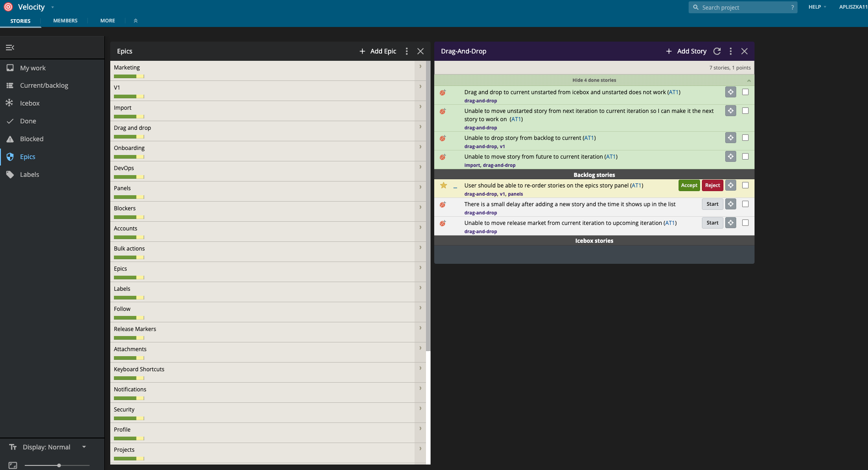Click 'Hide 4 done stories' link
Screen dimensions: 868x470
(594, 80)
